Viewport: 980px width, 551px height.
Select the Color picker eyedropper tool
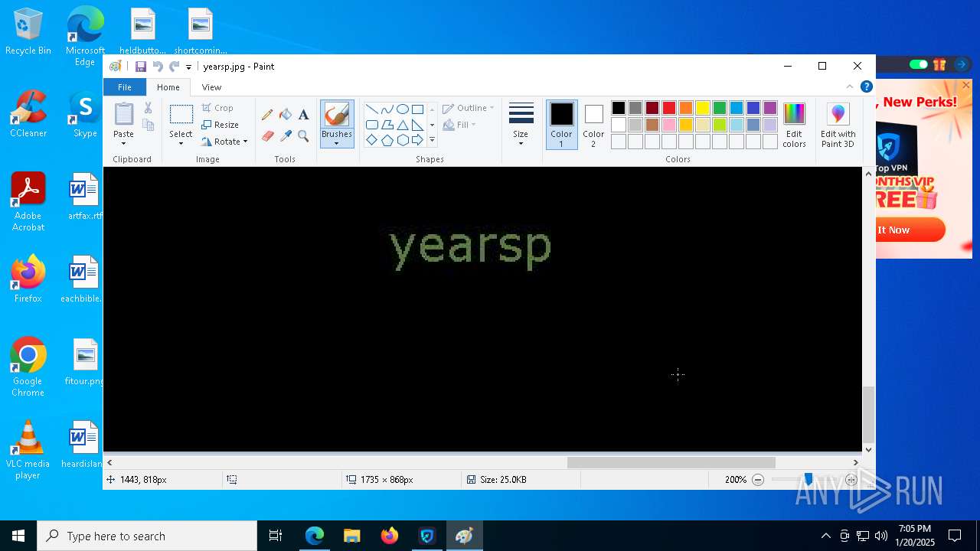(x=286, y=136)
